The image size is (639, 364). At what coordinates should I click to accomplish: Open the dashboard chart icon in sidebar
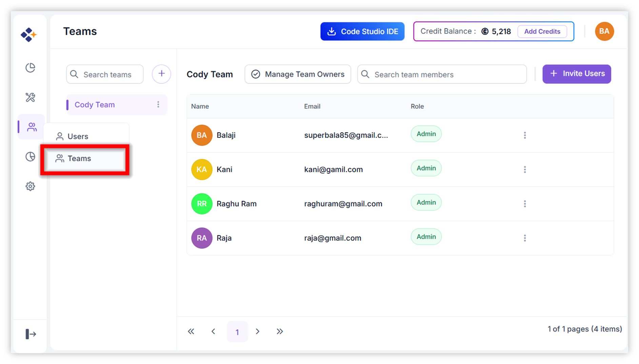(31, 68)
